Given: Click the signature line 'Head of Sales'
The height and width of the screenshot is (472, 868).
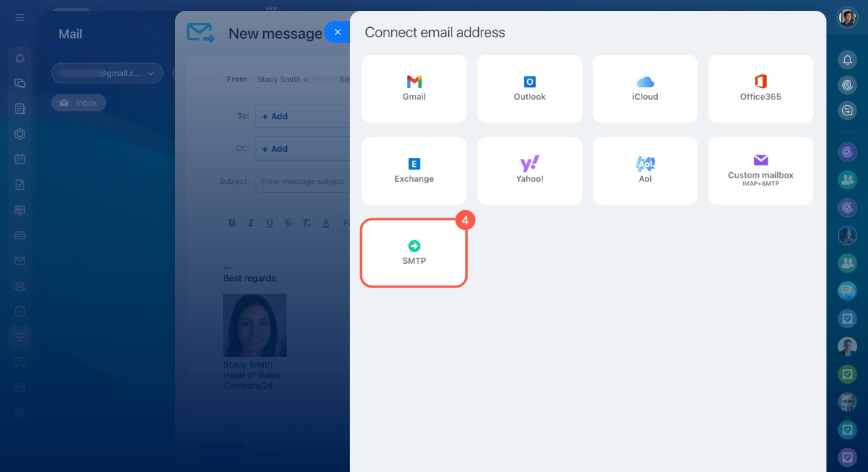Looking at the screenshot, I should point(252,375).
